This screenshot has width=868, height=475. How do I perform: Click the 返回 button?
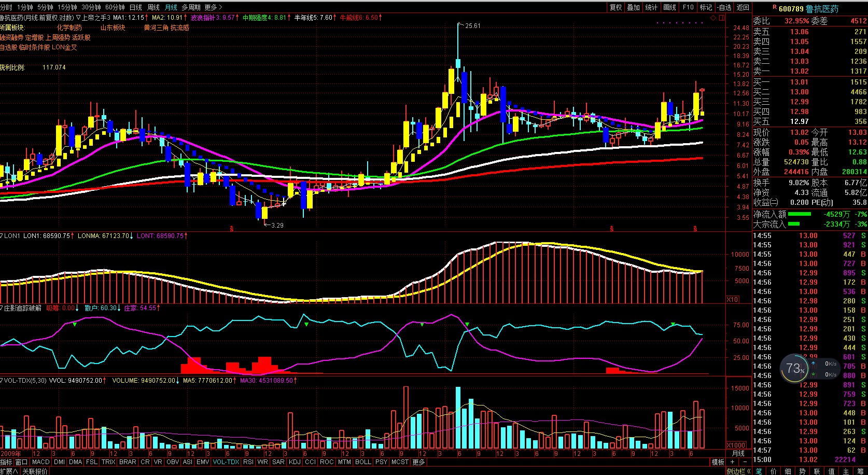pos(743,7)
